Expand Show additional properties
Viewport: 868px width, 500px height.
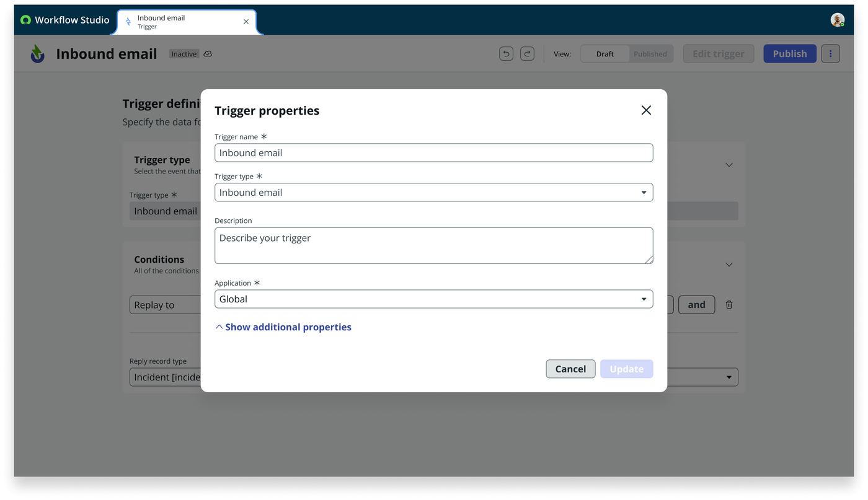tap(283, 327)
